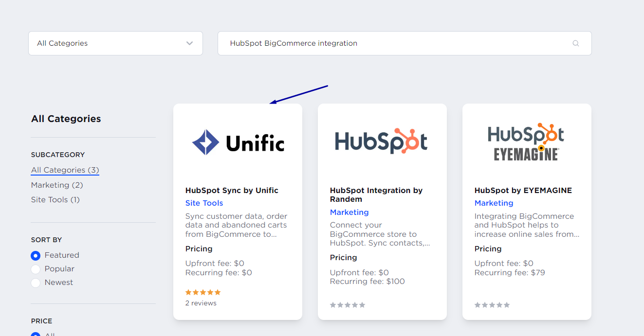Select the Newest sort option
Viewport: 644px width, 336px height.
pyautogui.click(x=36, y=283)
